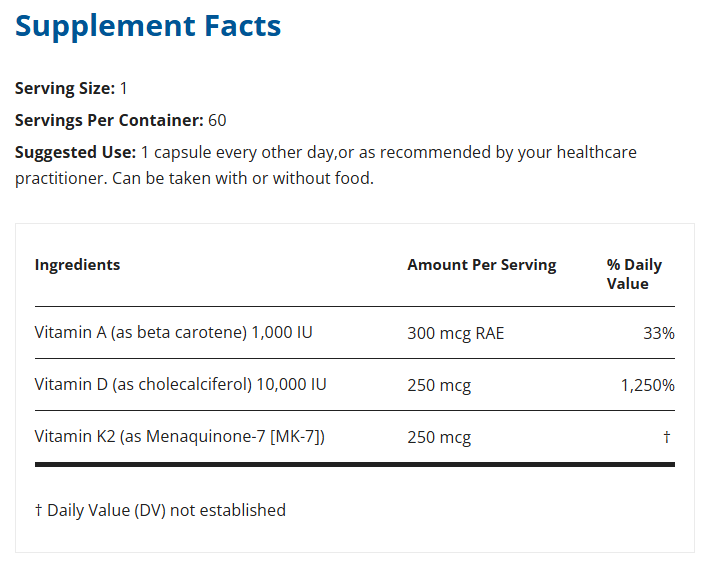Click the Daily Value not established footnote
Viewport: 710px width, 570px height.
pos(160,510)
